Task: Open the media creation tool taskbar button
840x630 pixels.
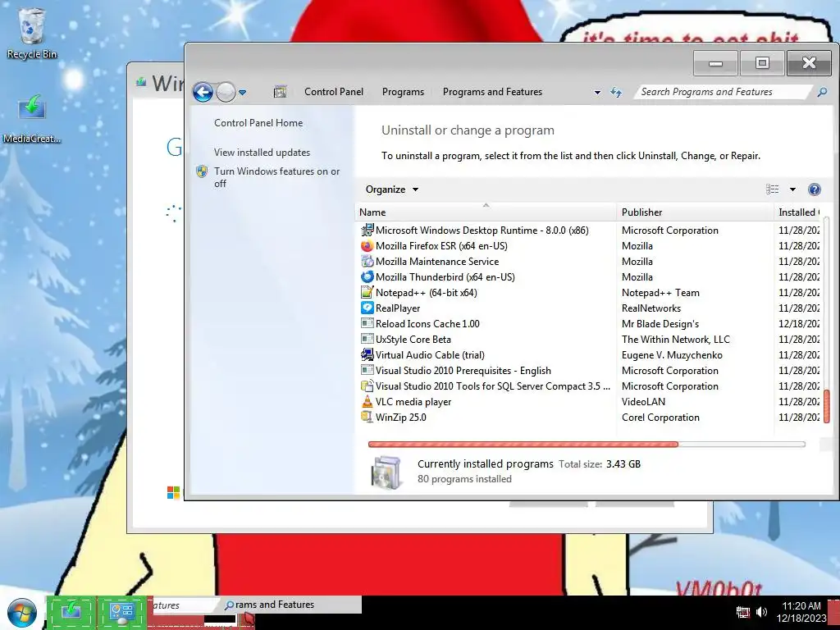Action: pyautogui.click(x=71, y=612)
